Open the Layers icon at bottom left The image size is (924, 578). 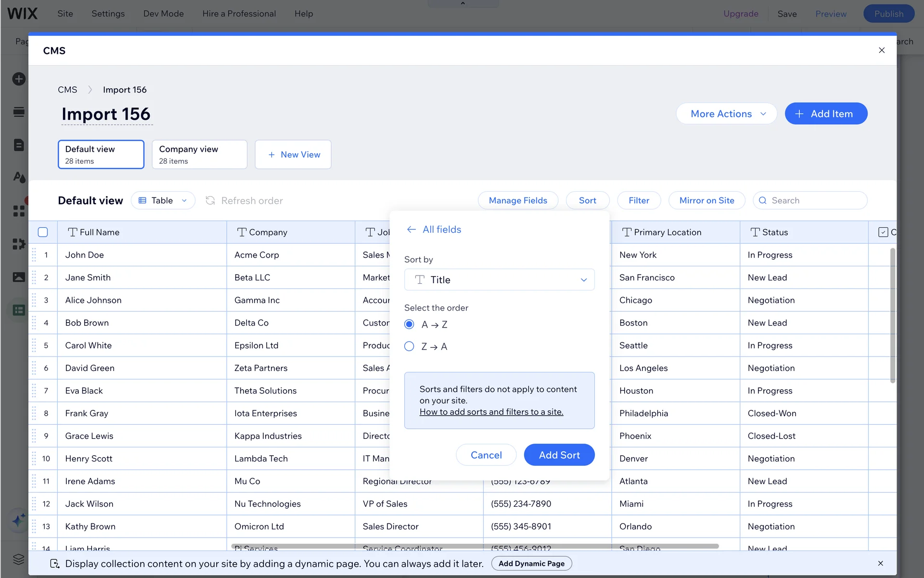(x=19, y=559)
